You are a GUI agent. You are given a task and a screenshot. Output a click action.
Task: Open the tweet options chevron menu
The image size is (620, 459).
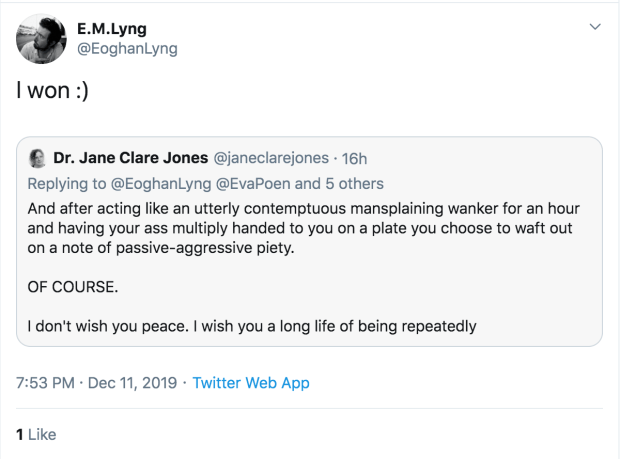click(x=596, y=26)
